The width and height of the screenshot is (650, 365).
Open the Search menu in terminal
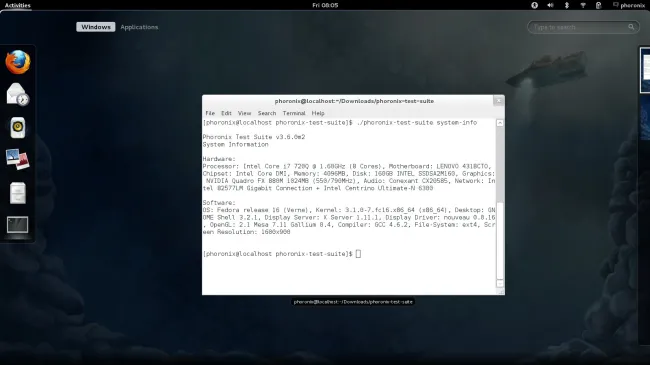tap(267, 113)
